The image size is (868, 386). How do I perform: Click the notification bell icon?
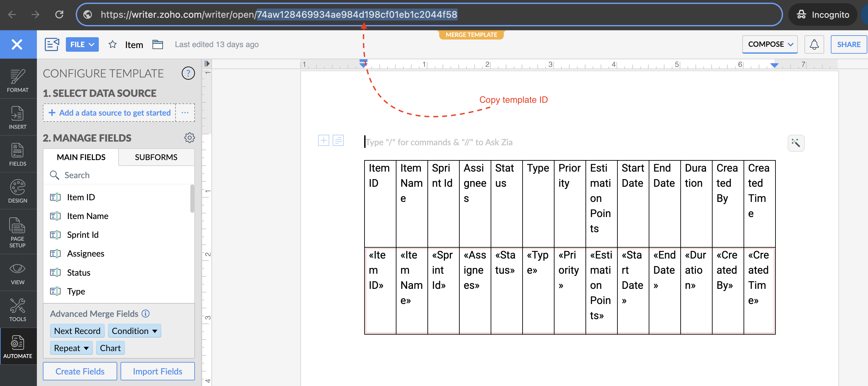(x=814, y=44)
